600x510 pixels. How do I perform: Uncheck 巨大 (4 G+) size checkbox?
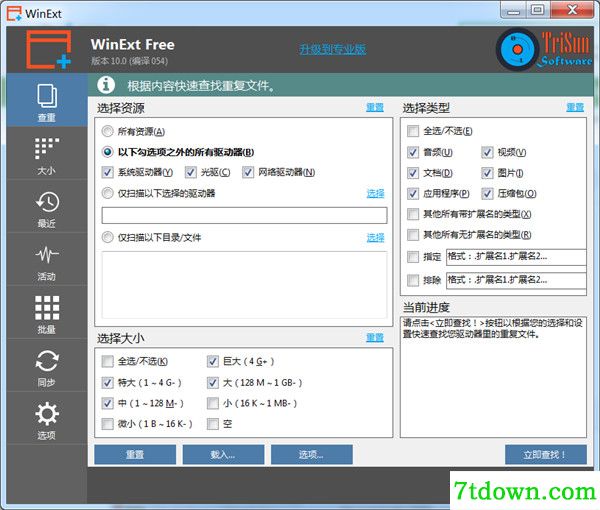coord(213,361)
